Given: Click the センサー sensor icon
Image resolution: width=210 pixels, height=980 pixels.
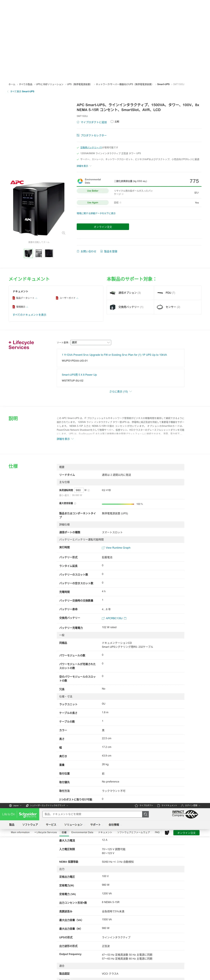Looking at the screenshot, I should click(160, 307).
